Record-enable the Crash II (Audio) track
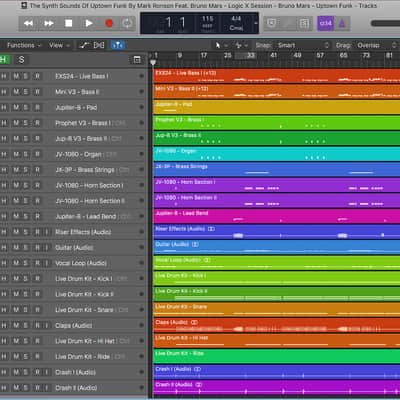 (37, 388)
